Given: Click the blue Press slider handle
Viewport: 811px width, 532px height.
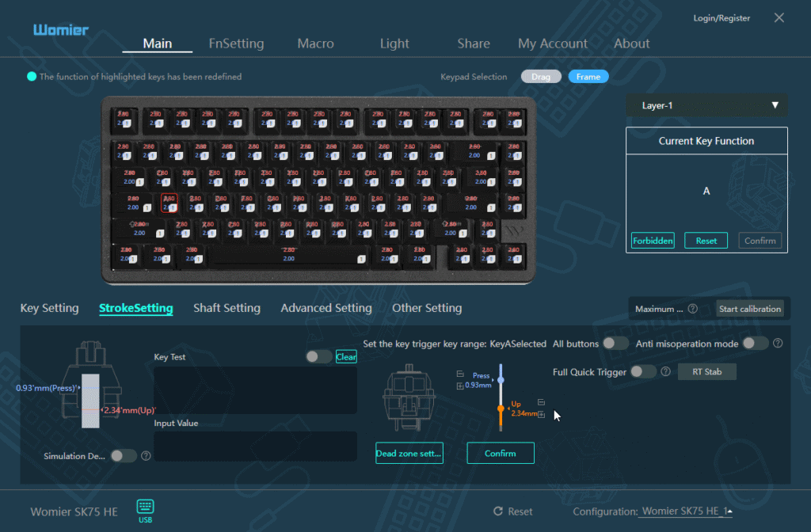Looking at the screenshot, I should pos(501,380).
